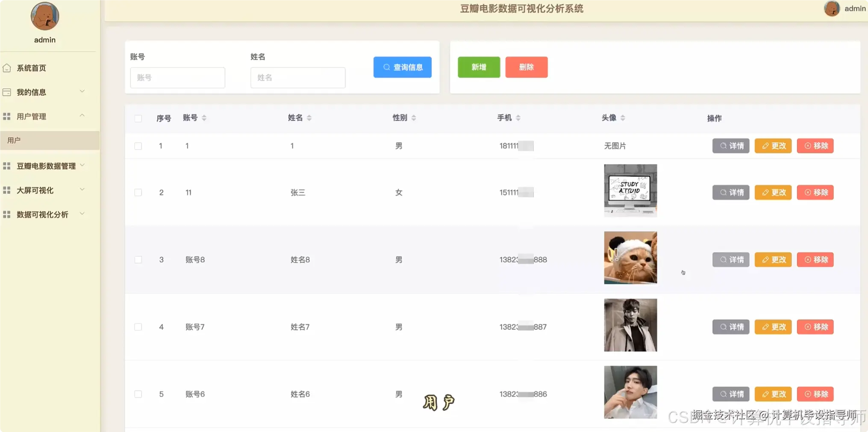Viewport: 868px width, 432px height.
Task: Click 更改 edit button on 张三 row
Action: [773, 192]
